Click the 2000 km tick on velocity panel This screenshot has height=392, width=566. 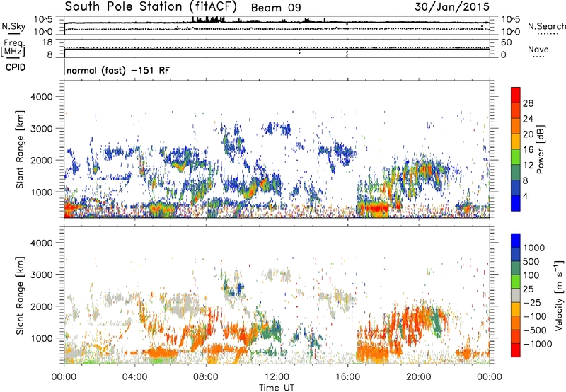(x=41, y=306)
